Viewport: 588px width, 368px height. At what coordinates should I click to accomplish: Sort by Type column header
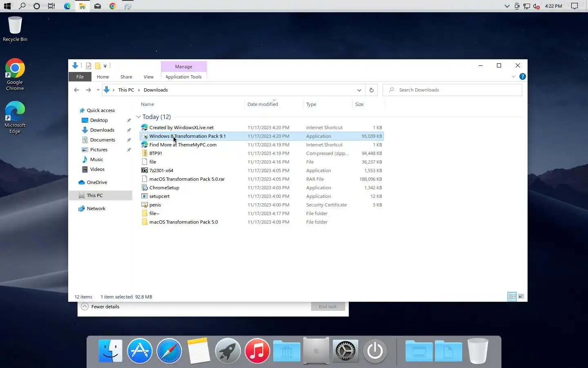coord(328,104)
